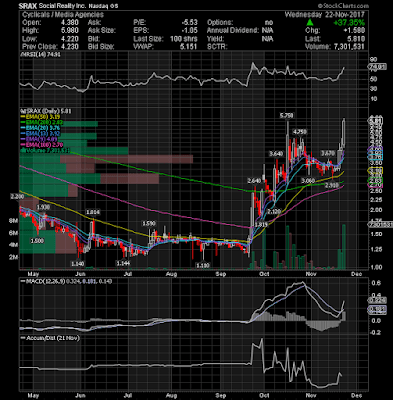Viewport: 393px width, 400px height.
Task: Click the green up-arrow change icon
Action: [310, 23]
